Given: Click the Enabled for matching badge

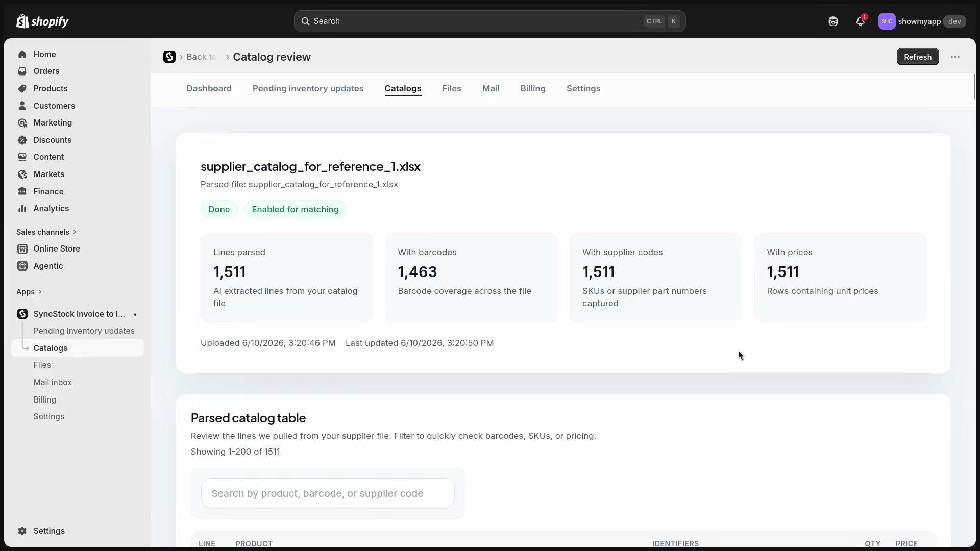Looking at the screenshot, I should (295, 210).
